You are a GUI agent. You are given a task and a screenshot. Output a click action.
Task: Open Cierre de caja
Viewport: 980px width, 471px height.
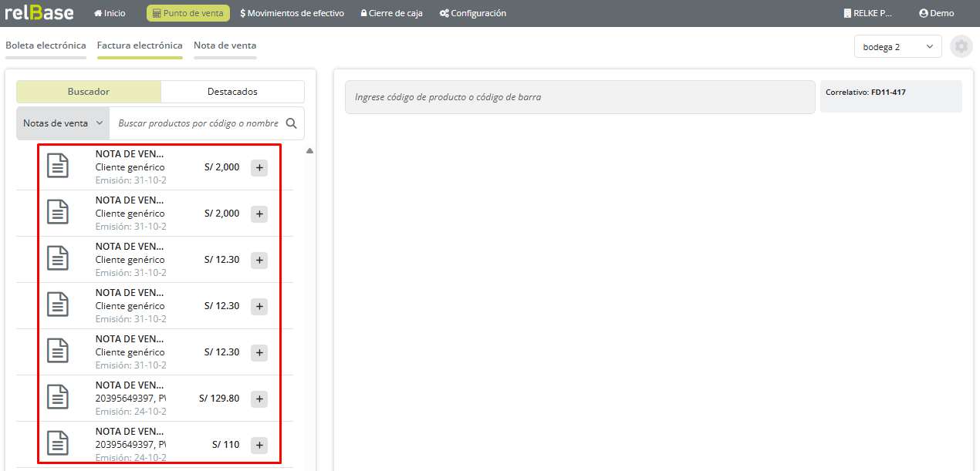tap(391, 13)
